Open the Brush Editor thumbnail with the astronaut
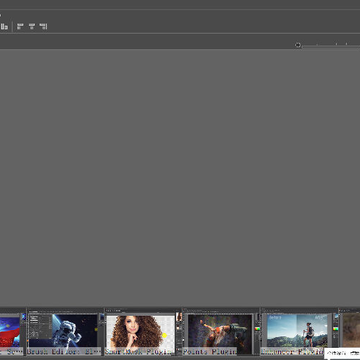360x360 pixels. point(65,332)
